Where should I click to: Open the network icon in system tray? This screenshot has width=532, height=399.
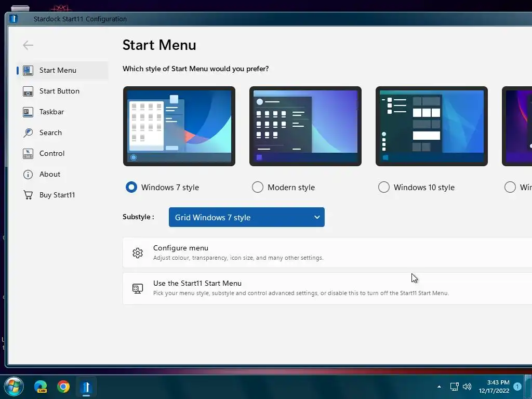[x=454, y=387]
